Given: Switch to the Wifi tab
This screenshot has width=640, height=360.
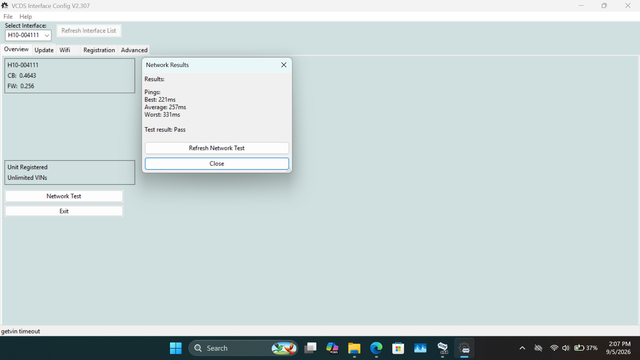Looking at the screenshot, I should (64, 50).
